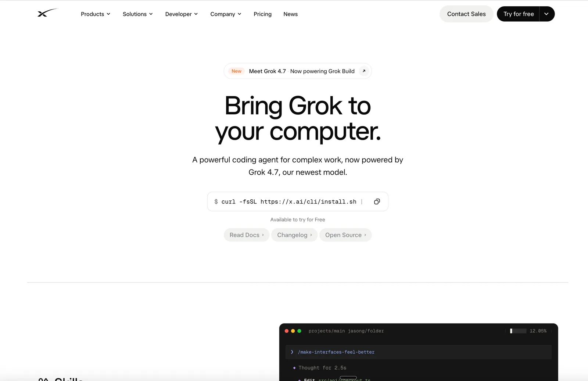
Task: Click the Try for free button
Action: [x=518, y=14]
